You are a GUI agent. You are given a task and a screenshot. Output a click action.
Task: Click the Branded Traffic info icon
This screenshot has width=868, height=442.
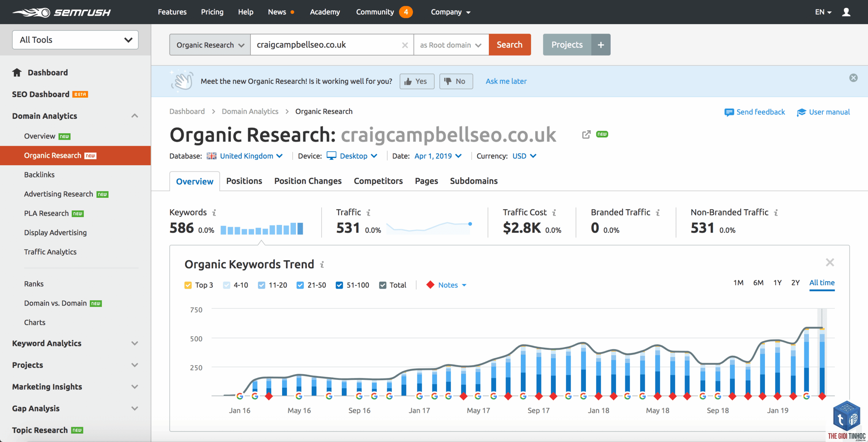point(658,213)
